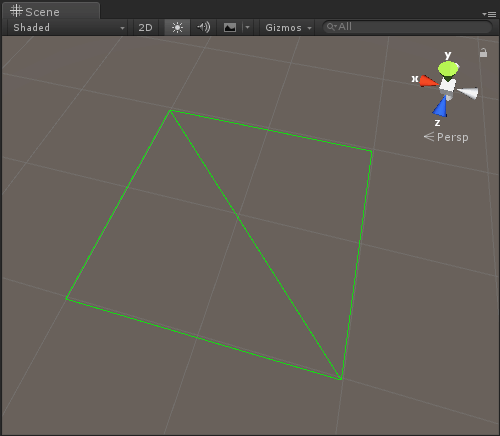This screenshot has height=436, width=500.
Task: Open search filter magnifier dropdown
Action: [x=331, y=27]
